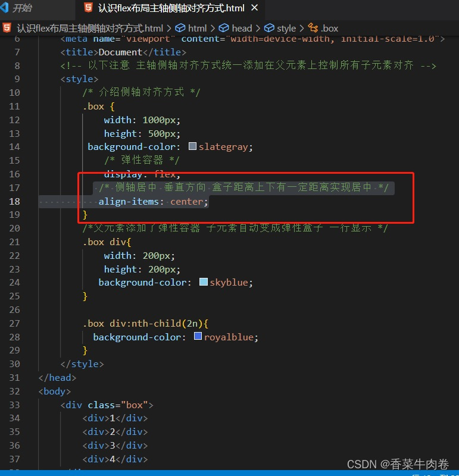Open the royalblue color swatch picker
The image size is (459, 476).
[x=198, y=336]
